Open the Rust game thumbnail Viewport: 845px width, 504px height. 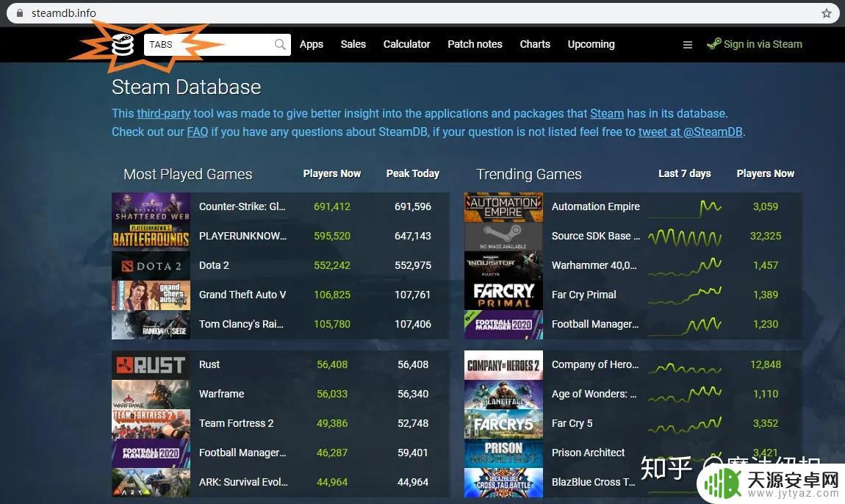tap(151, 365)
